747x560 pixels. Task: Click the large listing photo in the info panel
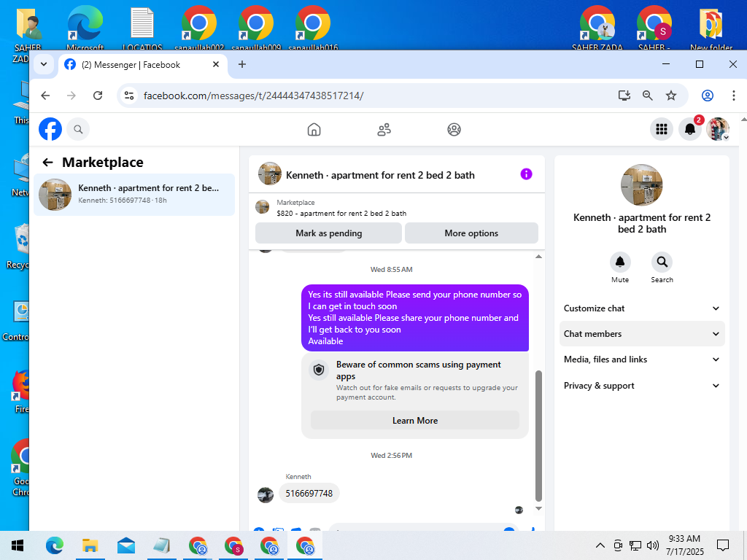(642, 185)
